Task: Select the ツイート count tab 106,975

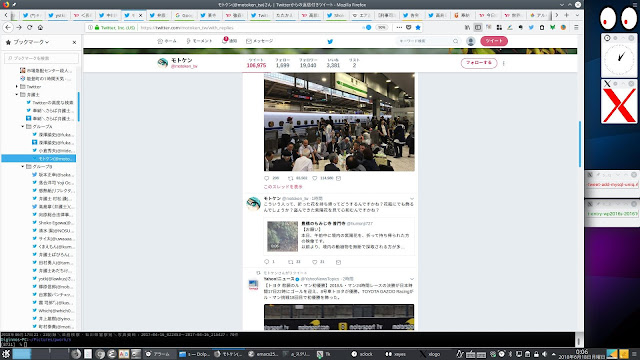Action: pyautogui.click(x=256, y=63)
